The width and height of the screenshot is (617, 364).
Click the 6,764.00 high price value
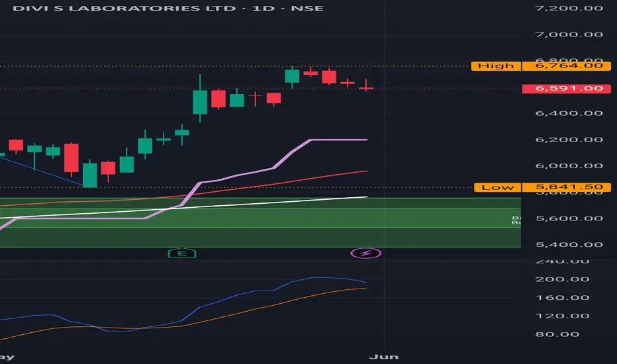pyautogui.click(x=567, y=66)
